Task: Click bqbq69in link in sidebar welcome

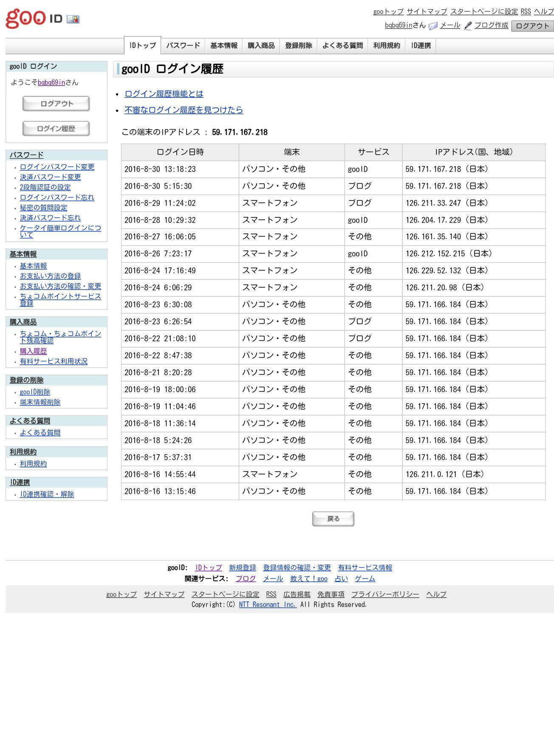Action: click(51, 82)
